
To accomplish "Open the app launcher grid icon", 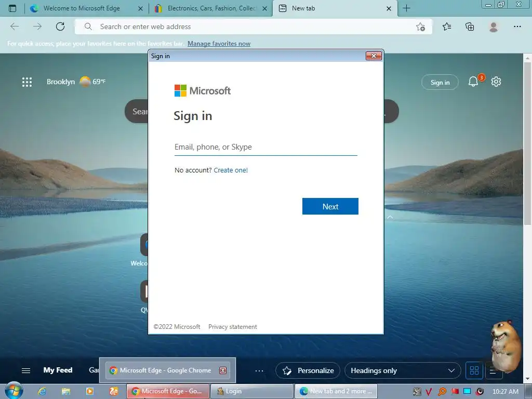I will point(27,82).
